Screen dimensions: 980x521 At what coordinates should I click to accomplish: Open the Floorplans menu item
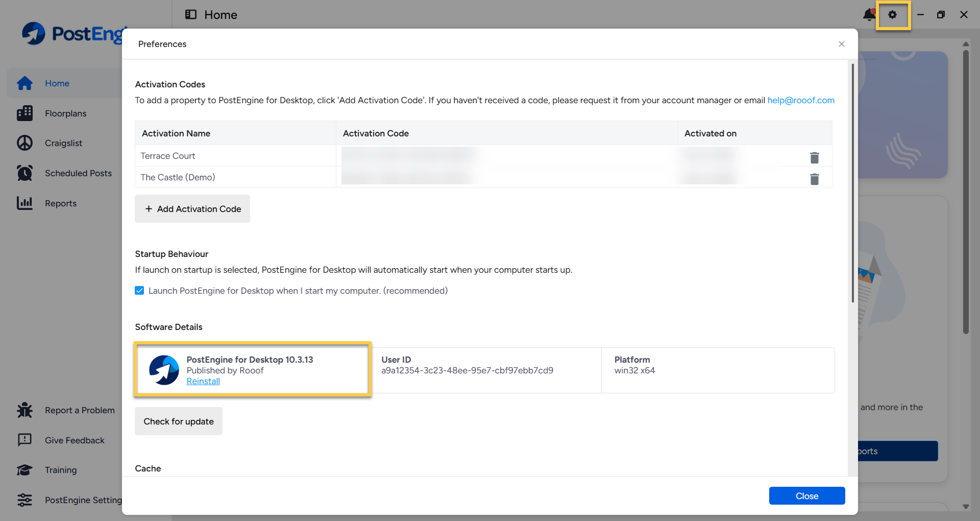click(x=65, y=113)
